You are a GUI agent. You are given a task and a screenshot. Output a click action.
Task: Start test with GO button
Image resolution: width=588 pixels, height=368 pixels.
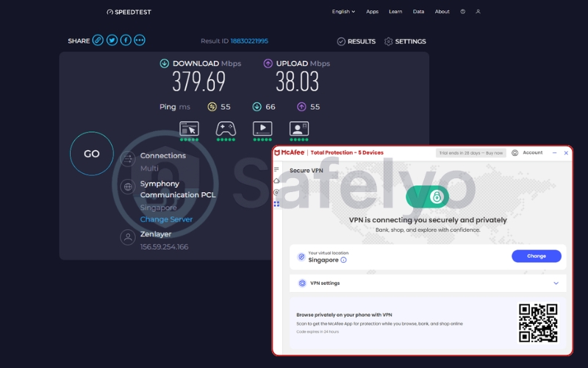click(91, 154)
